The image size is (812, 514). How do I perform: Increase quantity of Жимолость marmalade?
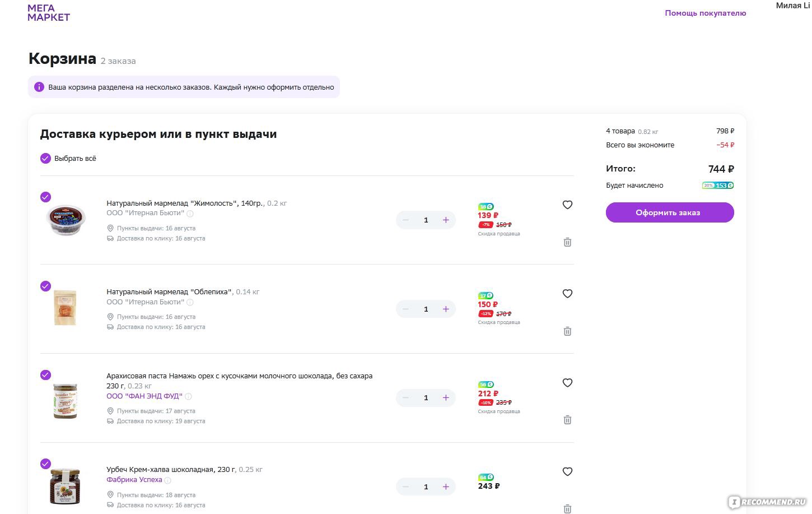pos(446,220)
